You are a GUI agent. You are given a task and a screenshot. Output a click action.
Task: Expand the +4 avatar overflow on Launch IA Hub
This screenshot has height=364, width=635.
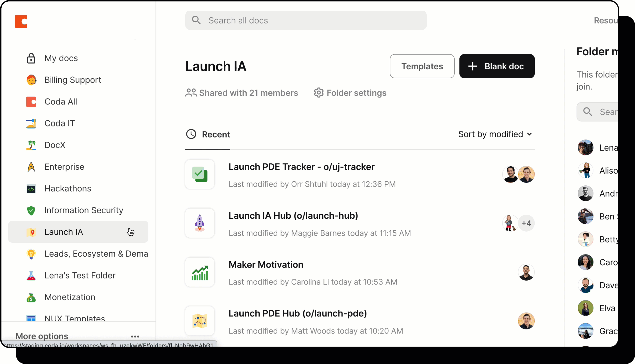click(526, 223)
